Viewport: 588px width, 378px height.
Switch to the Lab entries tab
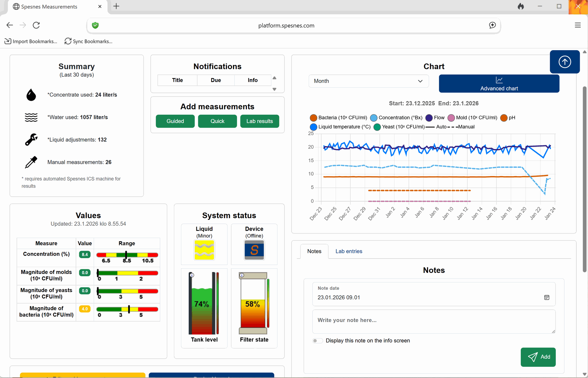tap(349, 251)
